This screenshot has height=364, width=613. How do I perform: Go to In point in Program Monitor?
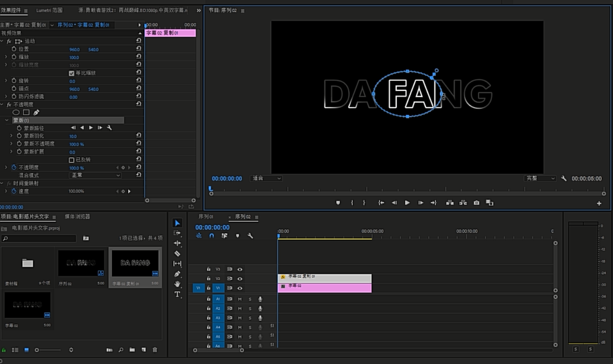[381, 203]
